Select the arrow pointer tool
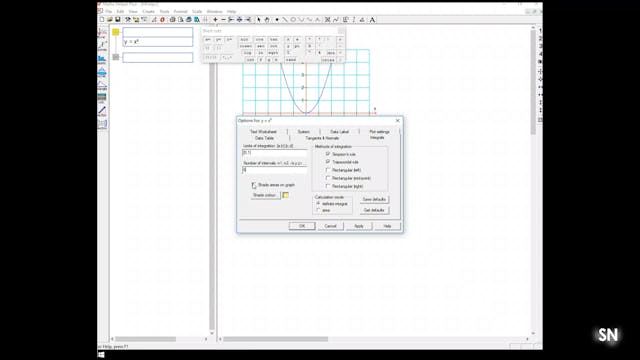 259,20
